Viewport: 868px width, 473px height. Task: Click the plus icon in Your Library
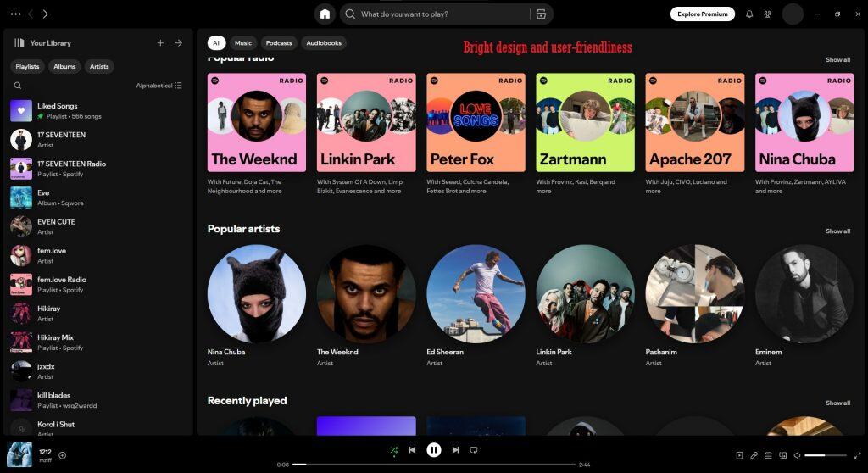tap(160, 43)
